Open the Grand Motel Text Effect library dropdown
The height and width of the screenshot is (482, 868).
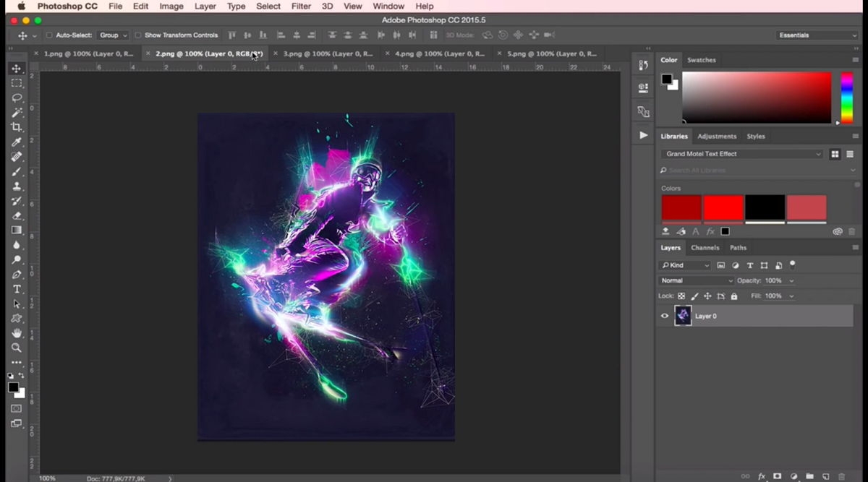coord(741,154)
